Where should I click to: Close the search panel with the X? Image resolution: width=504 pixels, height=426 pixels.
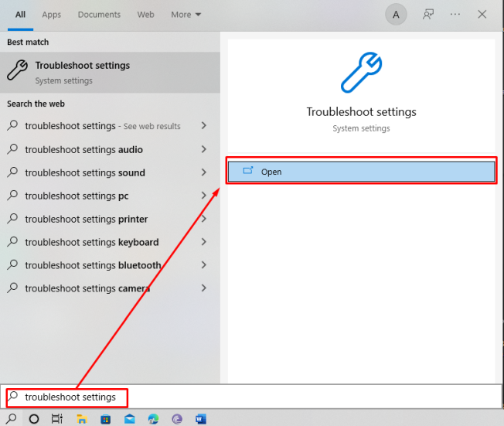(x=482, y=15)
